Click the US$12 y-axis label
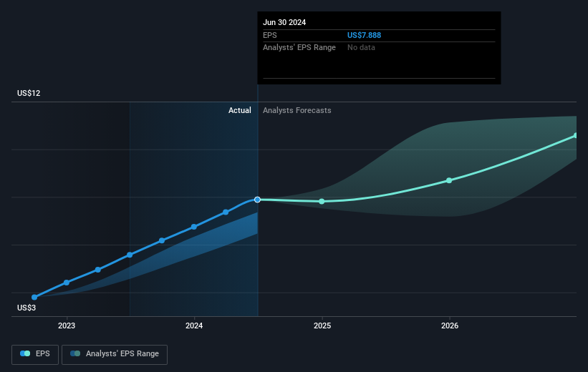This screenshot has width=588, height=372. pyautogui.click(x=29, y=93)
